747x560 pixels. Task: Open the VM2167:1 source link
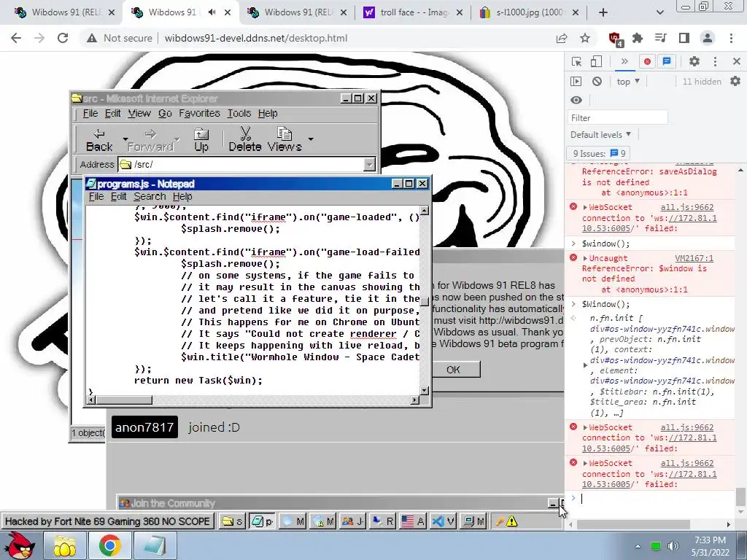[x=694, y=258]
